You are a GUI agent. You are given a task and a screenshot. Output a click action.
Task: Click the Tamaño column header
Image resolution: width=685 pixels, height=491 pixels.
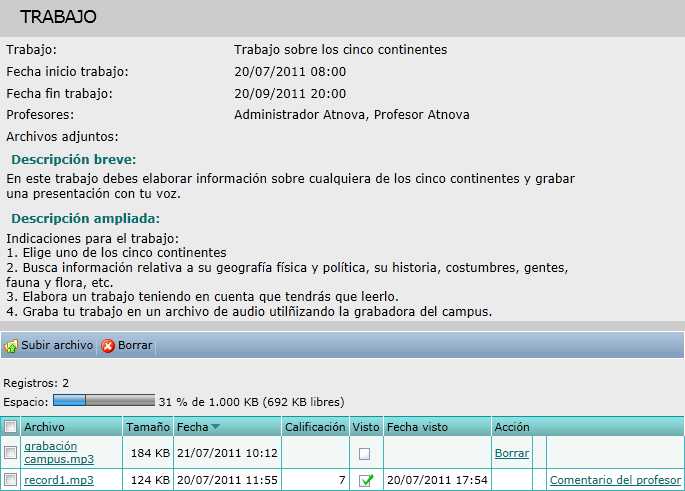[x=148, y=427]
